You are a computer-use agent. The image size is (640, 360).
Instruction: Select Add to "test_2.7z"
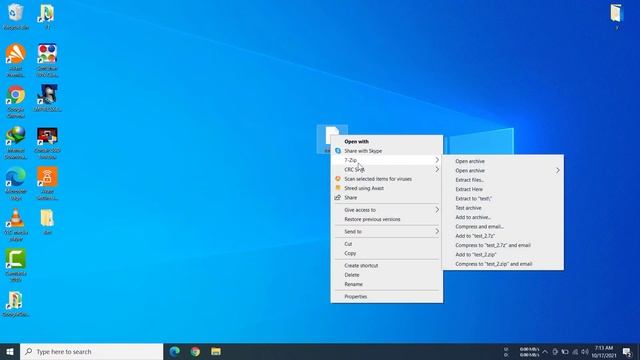[503, 236]
